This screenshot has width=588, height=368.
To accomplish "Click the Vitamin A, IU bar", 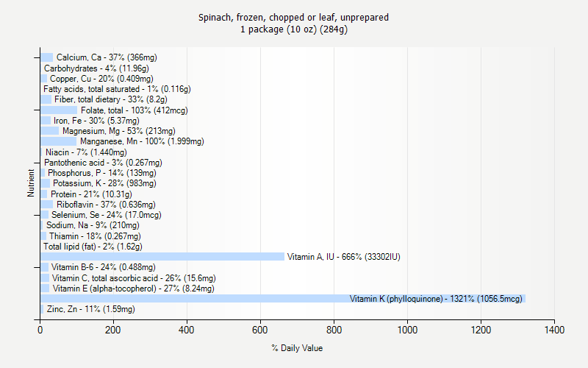I will tap(162, 257).
